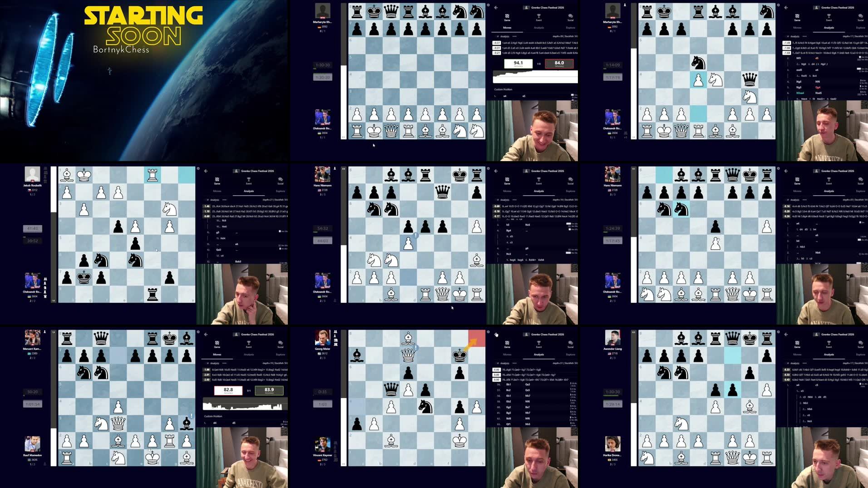Select the Game board icon in Jakub Roubalik's panel
The image size is (868, 488).
[x=217, y=181]
